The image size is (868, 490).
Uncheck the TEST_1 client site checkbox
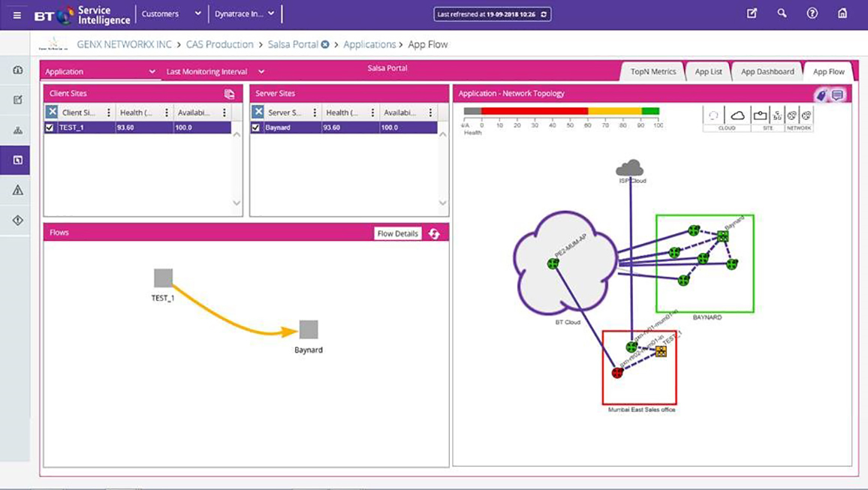50,128
